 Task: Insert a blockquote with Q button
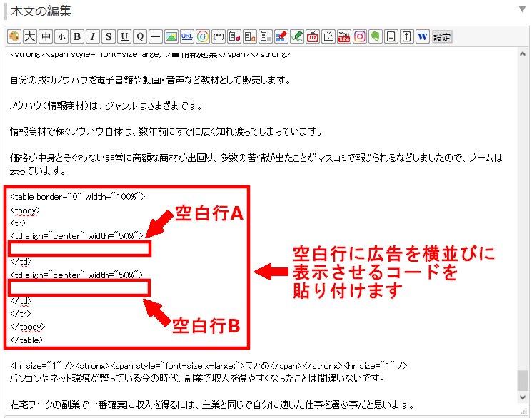pyautogui.click(x=140, y=36)
